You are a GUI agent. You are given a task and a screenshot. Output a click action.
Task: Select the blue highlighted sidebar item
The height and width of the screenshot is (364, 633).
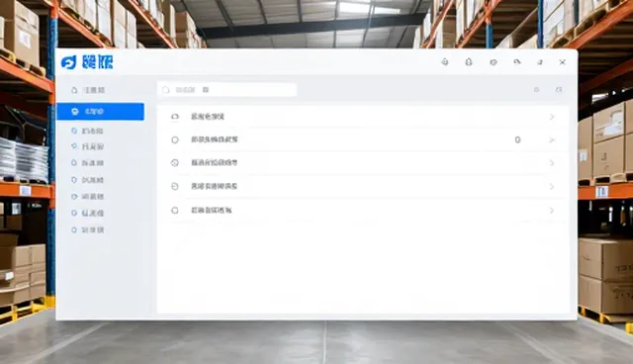(100, 112)
